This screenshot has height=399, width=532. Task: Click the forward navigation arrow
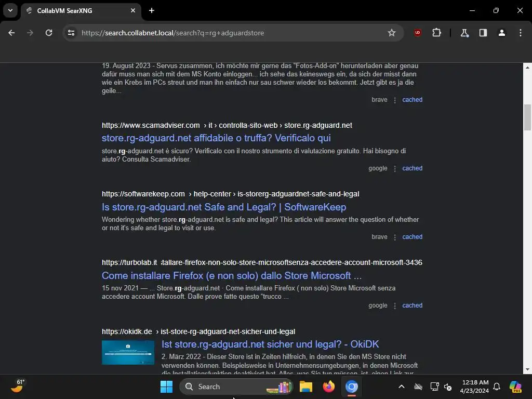click(30, 33)
